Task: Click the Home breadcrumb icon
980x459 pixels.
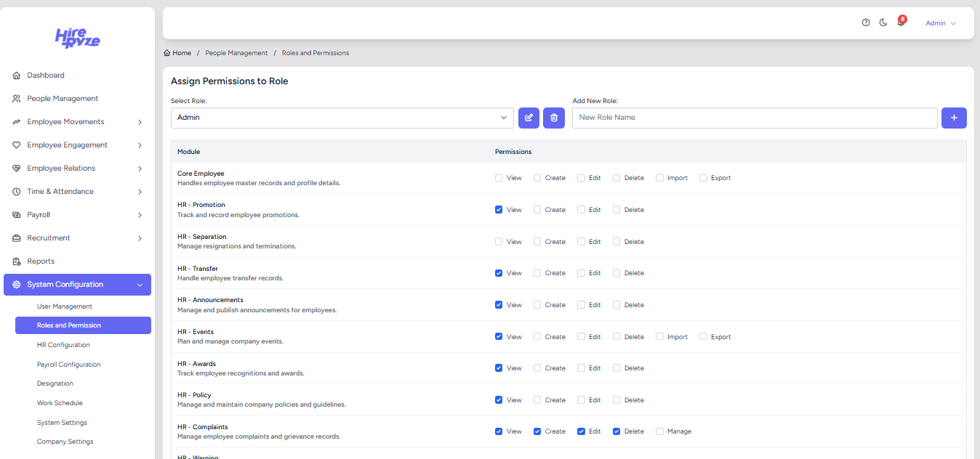Action: point(167,53)
